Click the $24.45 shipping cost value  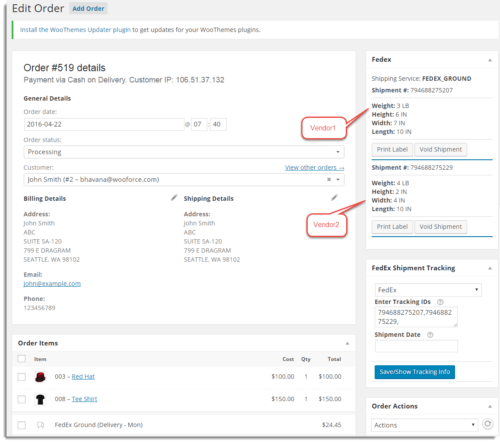click(331, 425)
